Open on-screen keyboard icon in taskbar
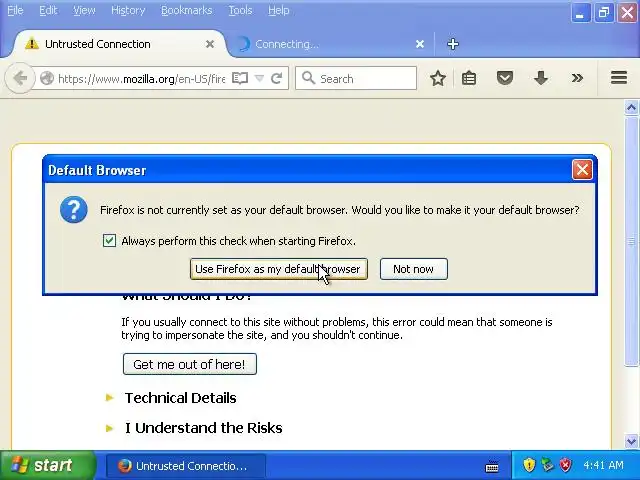Viewport: 640px width, 480px height. [x=492, y=466]
